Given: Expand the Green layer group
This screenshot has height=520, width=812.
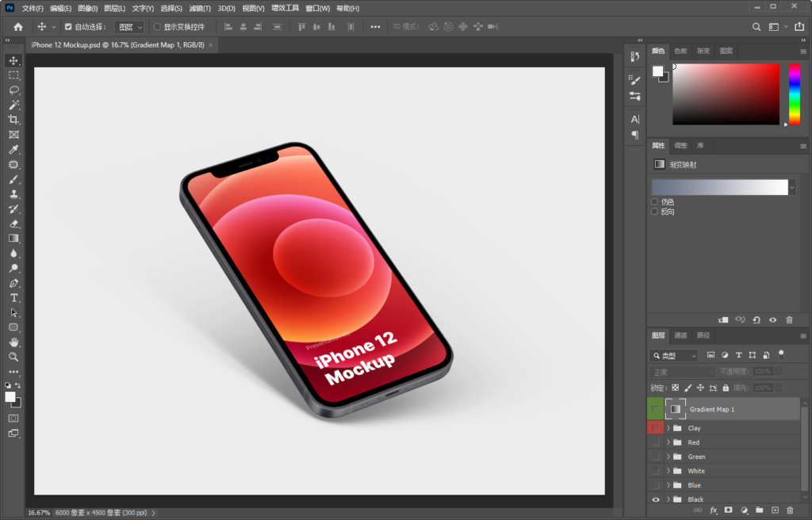Looking at the screenshot, I should [x=668, y=457].
